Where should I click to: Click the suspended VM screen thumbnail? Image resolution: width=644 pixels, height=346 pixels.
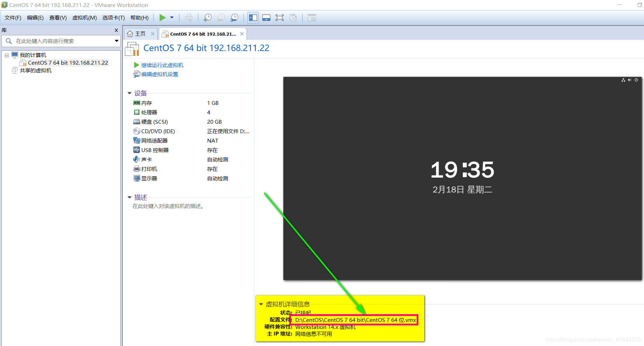[462, 178]
